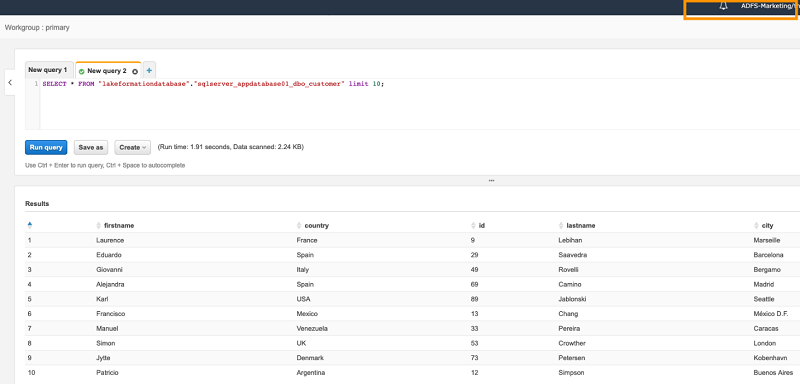
Task: Sort by id column icon
Action: click(x=473, y=225)
